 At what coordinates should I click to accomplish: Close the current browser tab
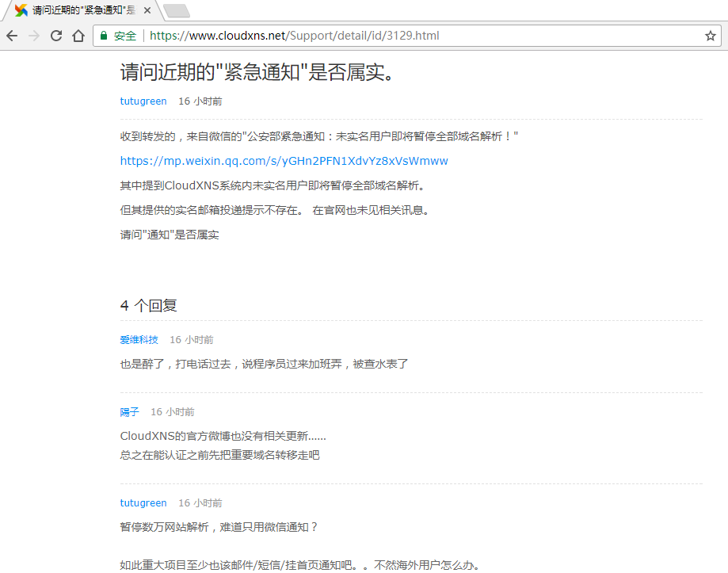(147, 10)
